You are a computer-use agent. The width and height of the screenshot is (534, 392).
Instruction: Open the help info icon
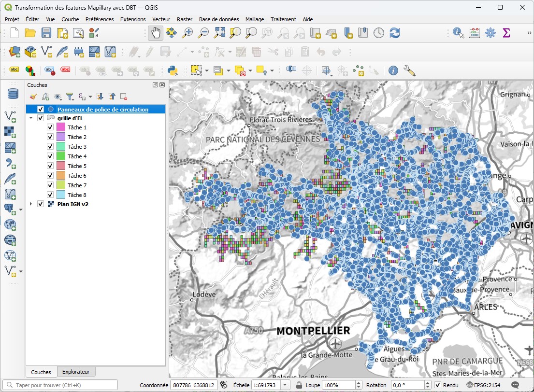[x=393, y=71]
